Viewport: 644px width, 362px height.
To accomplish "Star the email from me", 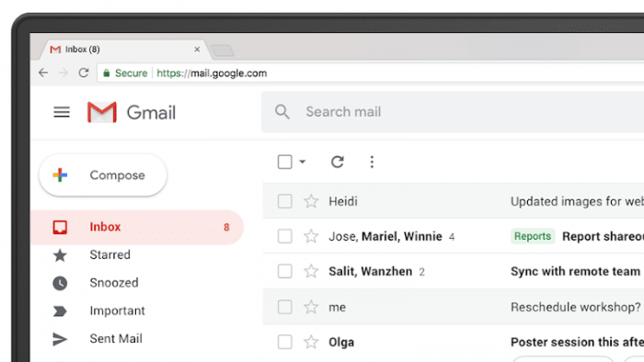I will pos(311,307).
